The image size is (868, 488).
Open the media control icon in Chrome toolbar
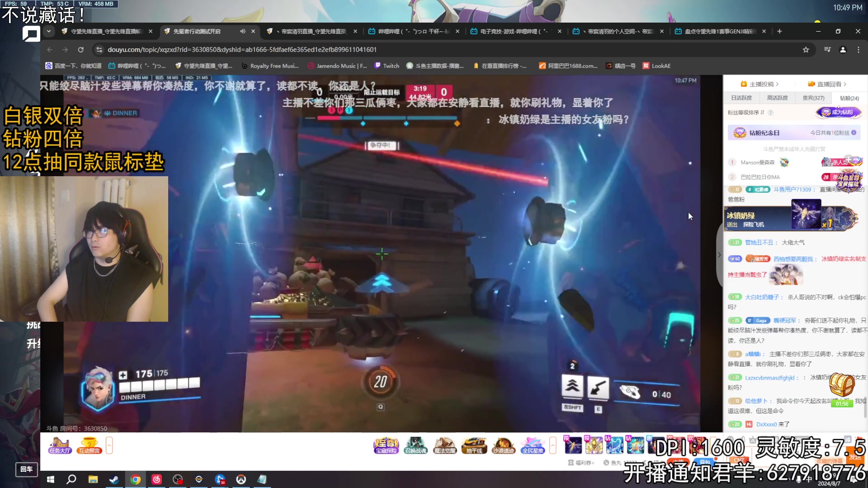coord(827,50)
